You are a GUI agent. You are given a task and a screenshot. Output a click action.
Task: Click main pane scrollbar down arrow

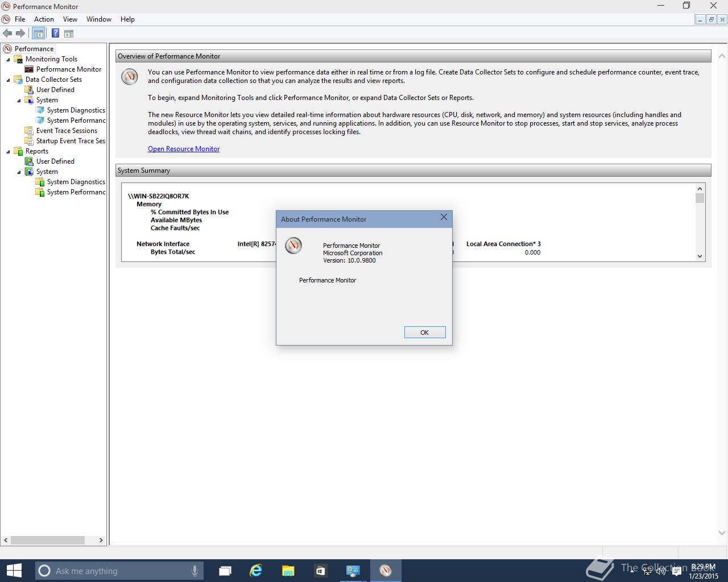[x=722, y=533]
